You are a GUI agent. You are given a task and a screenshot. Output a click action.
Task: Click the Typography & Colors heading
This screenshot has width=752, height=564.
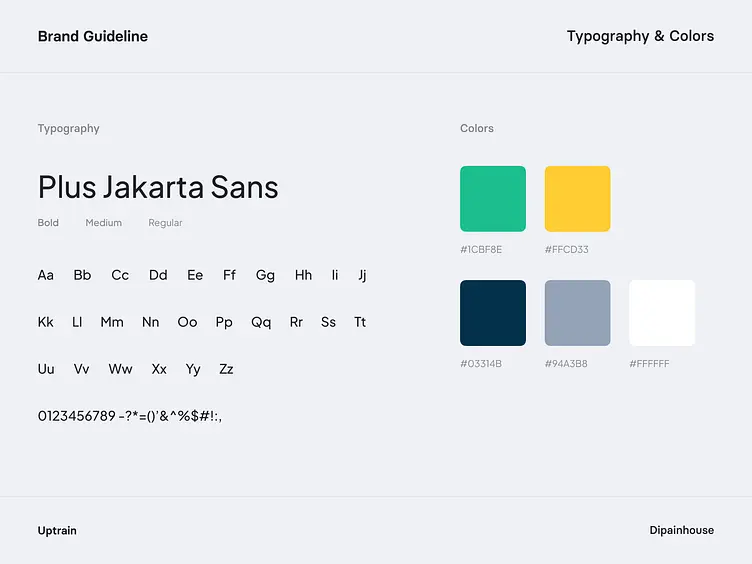[x=640, y=36]
